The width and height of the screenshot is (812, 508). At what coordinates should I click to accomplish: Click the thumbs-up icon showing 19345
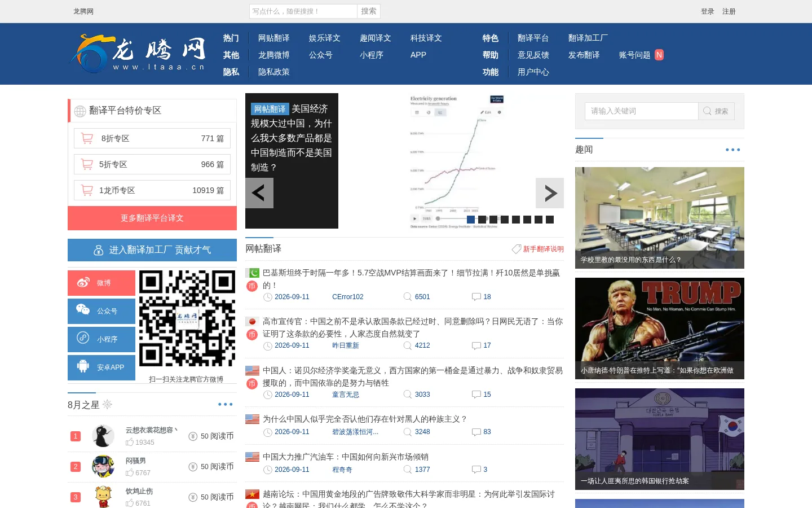point(130,443)
